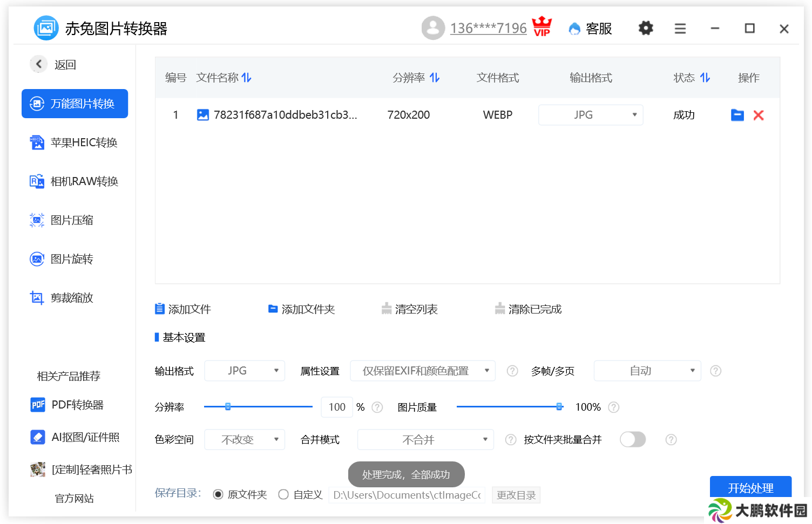812x524 pixels.
Task: Select 相机RAW转换 in sidebar
Action: 75,181
